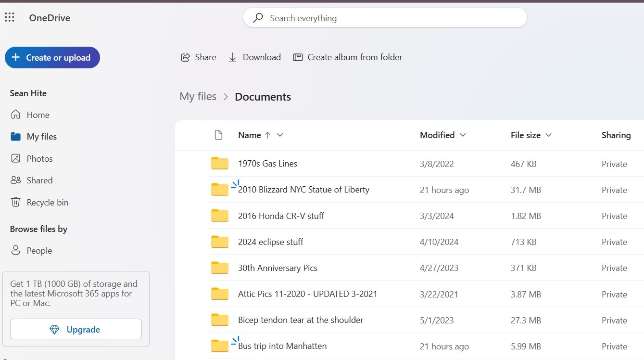Open the app launcher grid icon

point(10,18)
